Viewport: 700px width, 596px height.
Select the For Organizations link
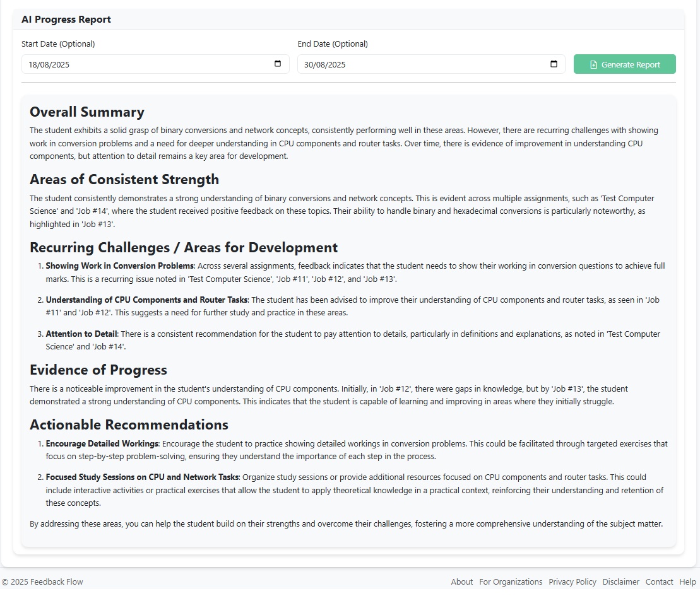511,581
